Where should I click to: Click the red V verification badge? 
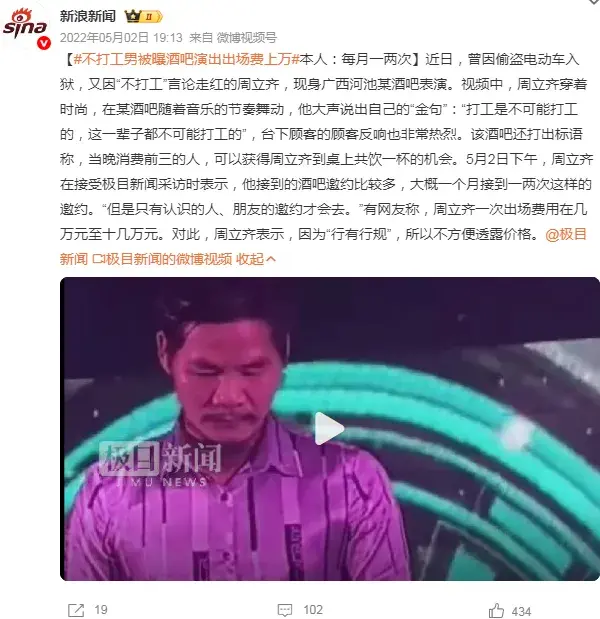point(44,43)
